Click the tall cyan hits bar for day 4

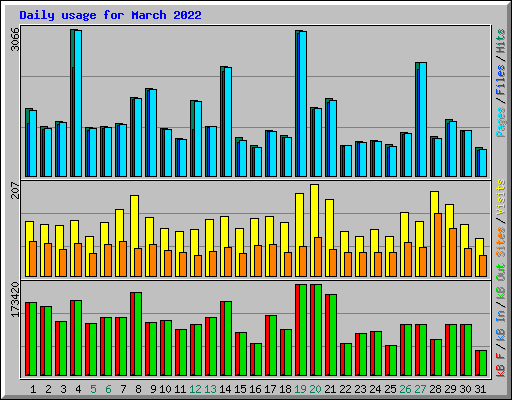[78, 103]
